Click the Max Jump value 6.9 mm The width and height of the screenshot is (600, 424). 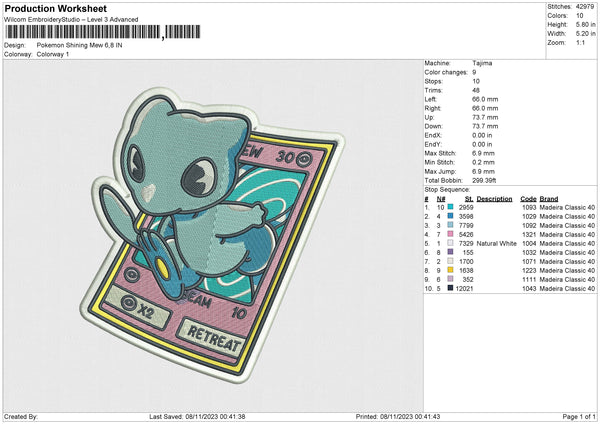(483, 171)
